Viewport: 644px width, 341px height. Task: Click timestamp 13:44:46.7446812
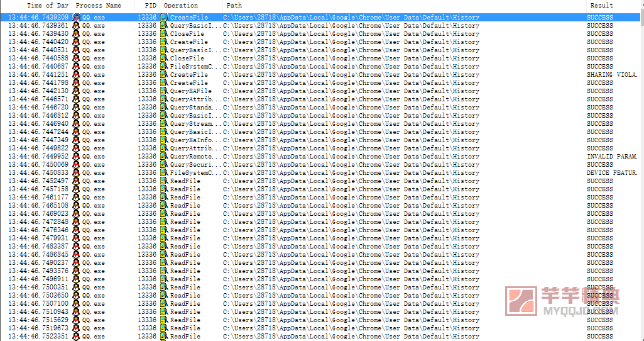[38, 116]
